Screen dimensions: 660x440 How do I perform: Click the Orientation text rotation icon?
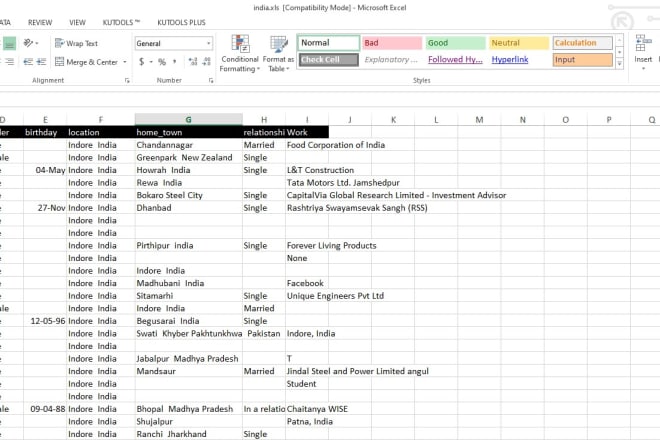coord(29,43)
